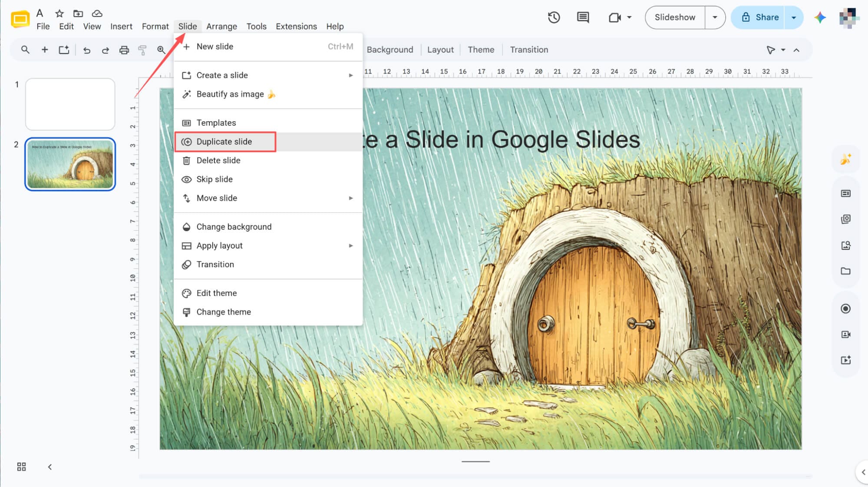Click the Transition toolbar button

coord(529,50)
